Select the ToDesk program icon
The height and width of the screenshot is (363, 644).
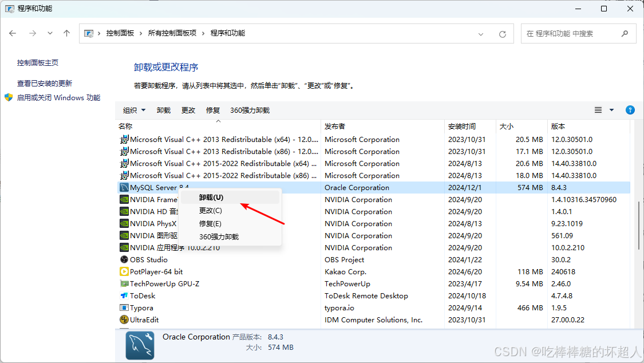pos(125,295)
